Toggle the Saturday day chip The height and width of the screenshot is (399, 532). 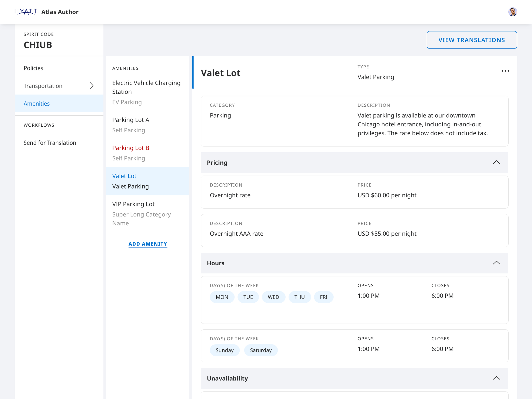[x=261, y=350]
